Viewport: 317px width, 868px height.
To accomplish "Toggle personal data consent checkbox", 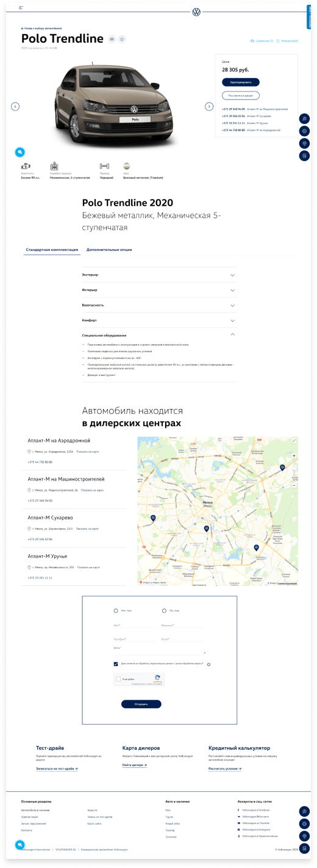I will point(116,664).
